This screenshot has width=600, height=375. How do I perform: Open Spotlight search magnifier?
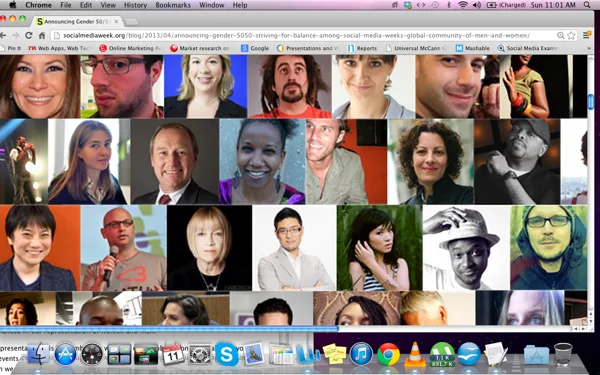click(587, 5)
